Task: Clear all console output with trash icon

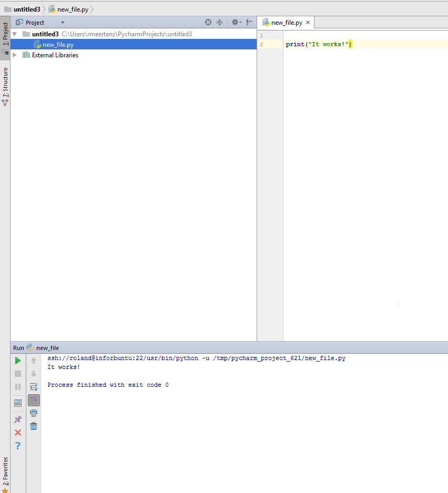Action: tap(34, 426)
